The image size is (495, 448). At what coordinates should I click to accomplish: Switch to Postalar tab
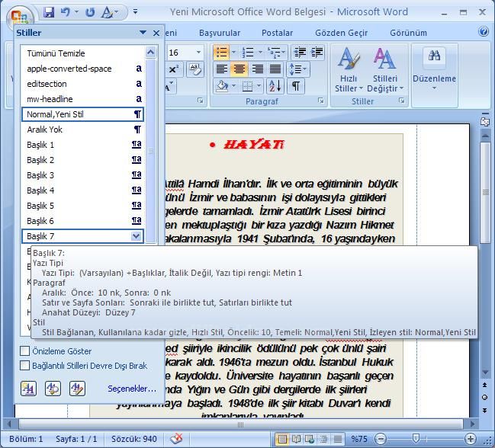point(277,33)
